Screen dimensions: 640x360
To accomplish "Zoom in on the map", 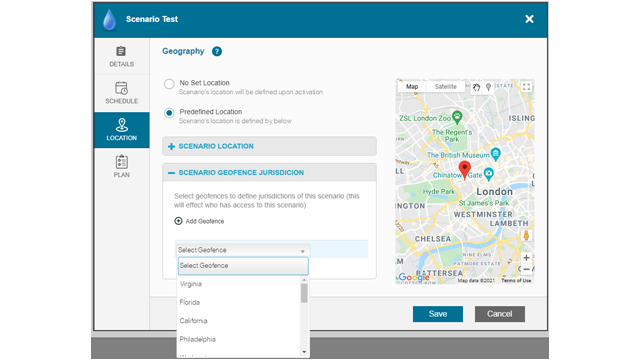I will click(x=527, y=258).
